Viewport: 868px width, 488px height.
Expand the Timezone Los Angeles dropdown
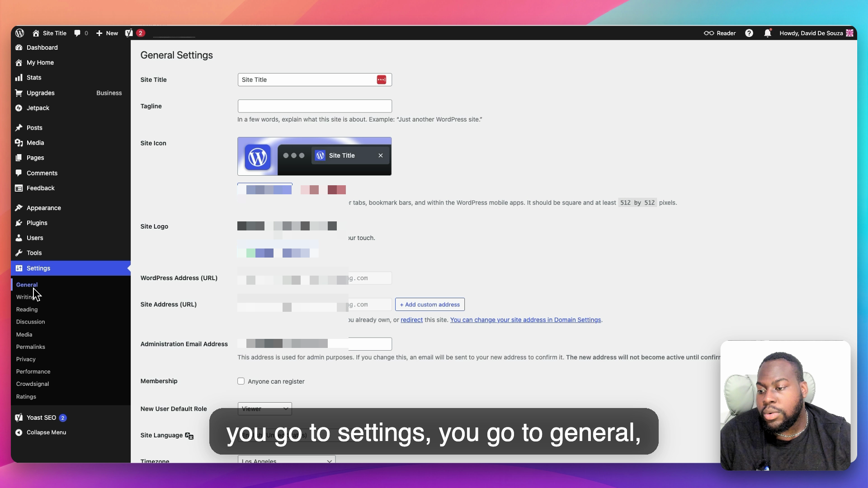[x=286, y=460]
